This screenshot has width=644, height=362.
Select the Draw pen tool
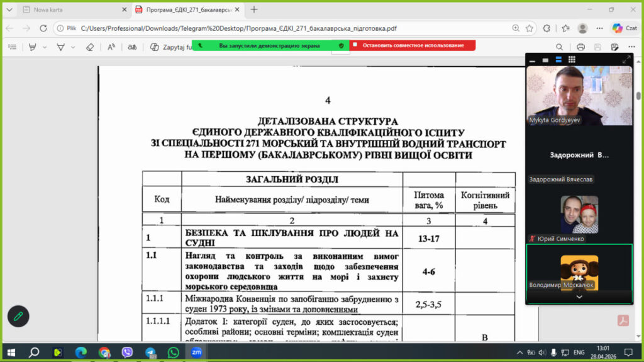tap(60, 47)
